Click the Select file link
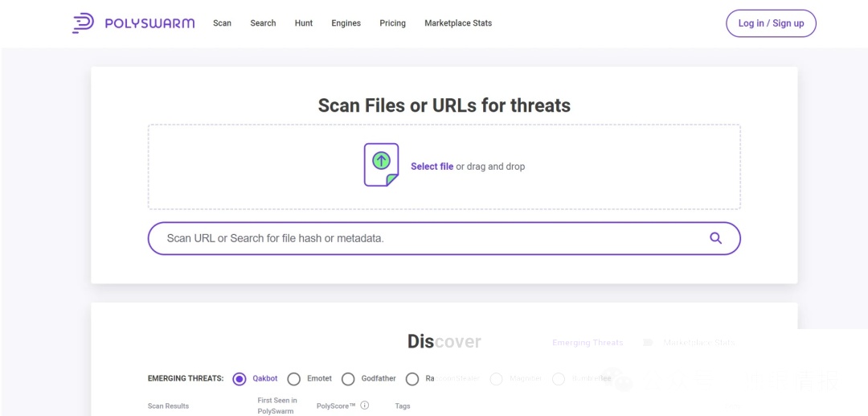868x416 pixels. coord(432,167)
